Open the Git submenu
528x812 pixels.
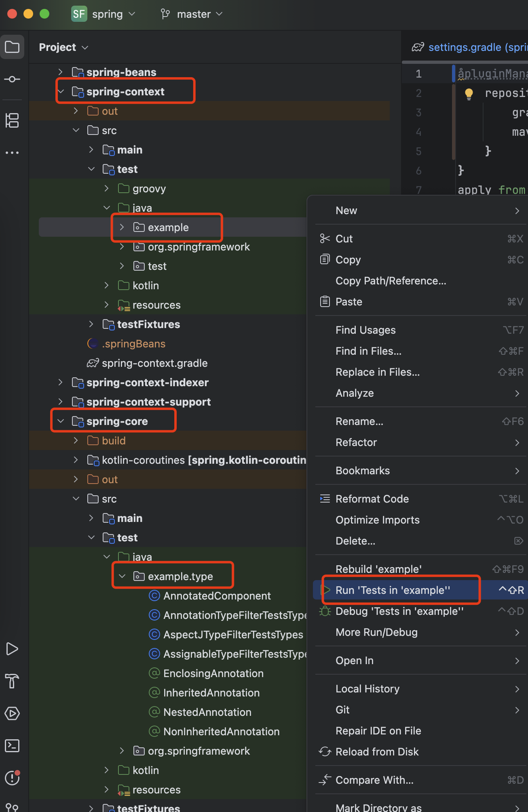[420, 710]
